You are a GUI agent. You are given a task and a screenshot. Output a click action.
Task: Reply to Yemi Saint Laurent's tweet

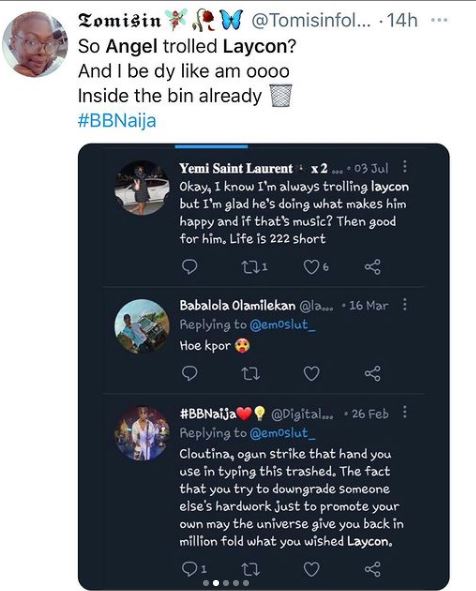tap(189, 267)
